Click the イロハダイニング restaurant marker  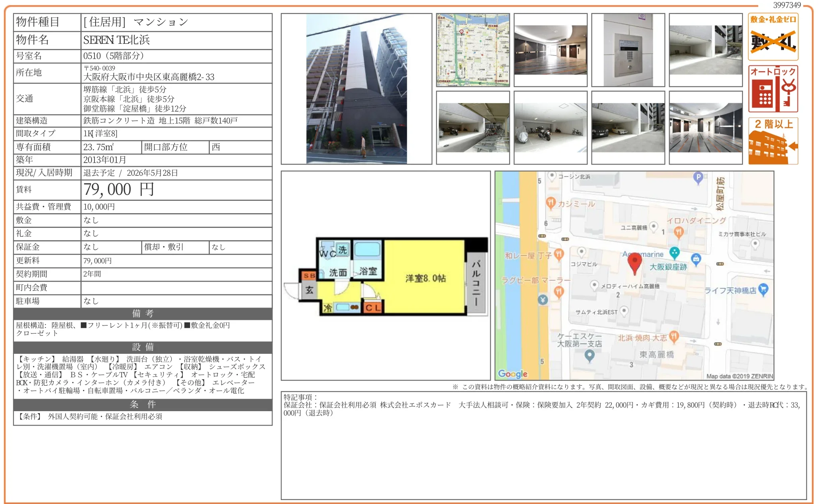point(679,232)
